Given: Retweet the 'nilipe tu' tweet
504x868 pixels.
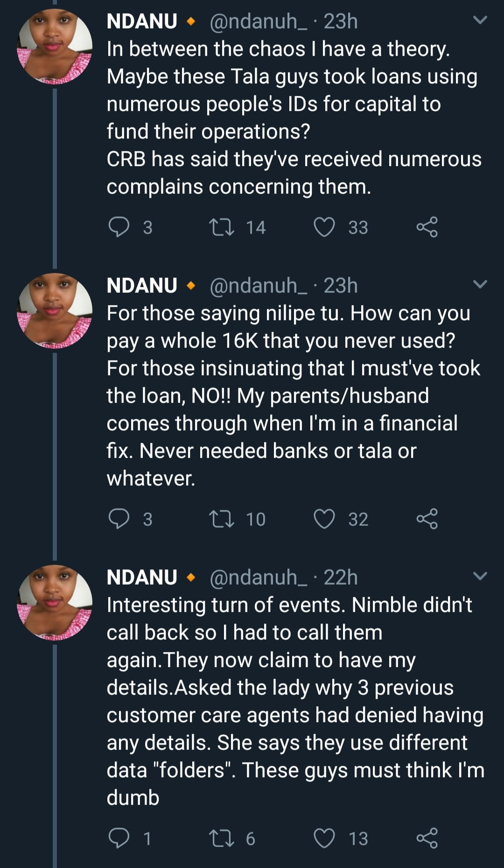Looking at the screenshot, I should [x=222, y=519].
